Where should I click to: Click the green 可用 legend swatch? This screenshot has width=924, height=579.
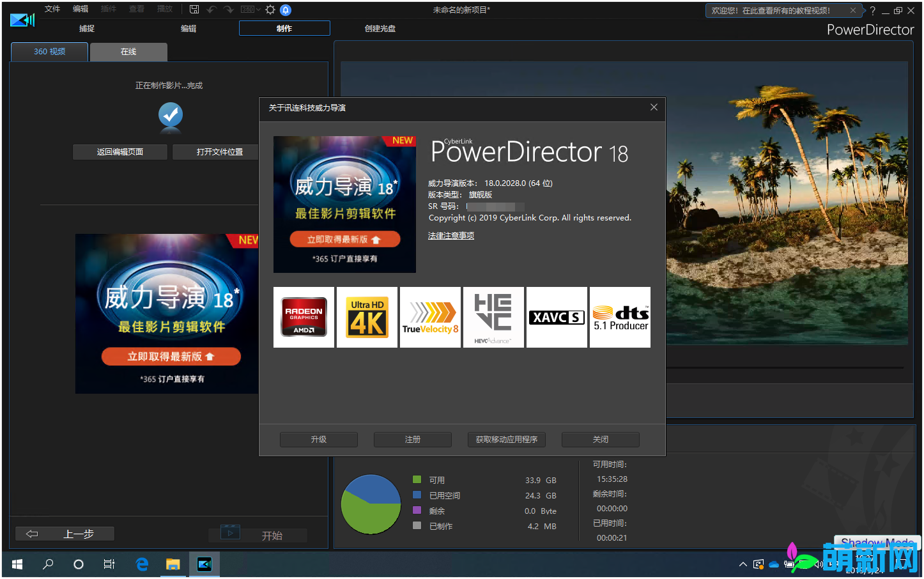pyautogui.click(x=417, y=479)
